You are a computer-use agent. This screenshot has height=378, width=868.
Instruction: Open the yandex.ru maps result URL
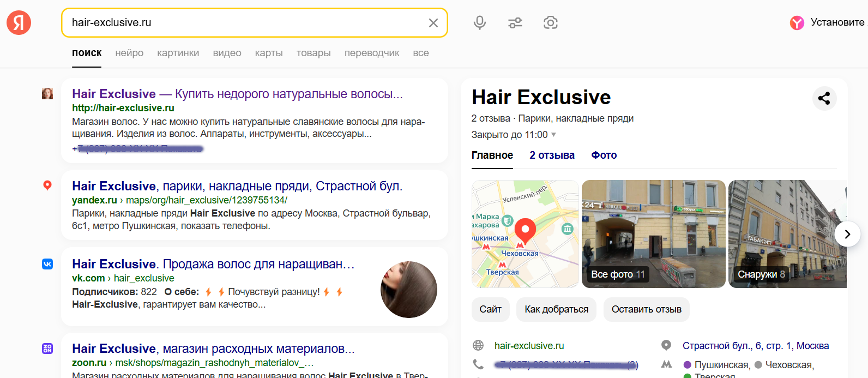[x=179, y=200]
